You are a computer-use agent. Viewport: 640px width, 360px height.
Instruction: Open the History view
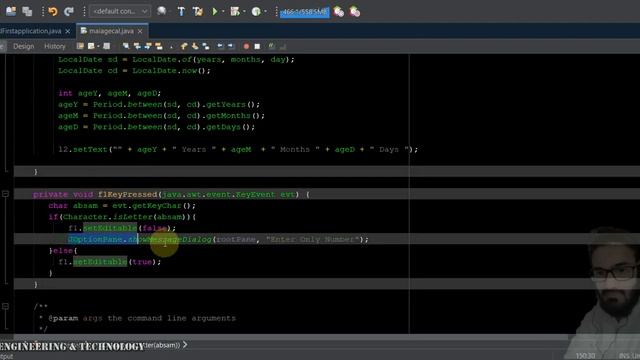(x=55, y=47)
